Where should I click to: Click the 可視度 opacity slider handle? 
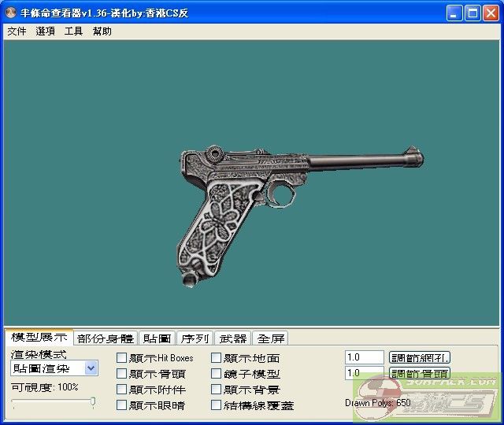[x=93, y=401]
